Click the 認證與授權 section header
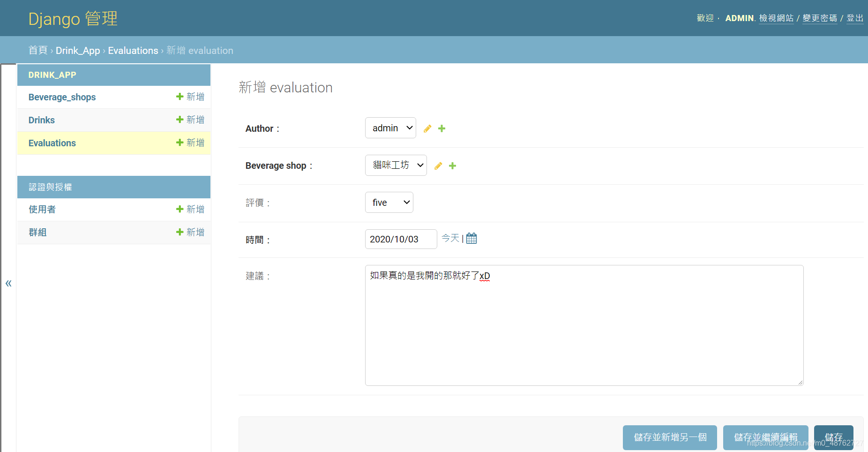The height and width of the screenshot is (452, 868). 50,187
